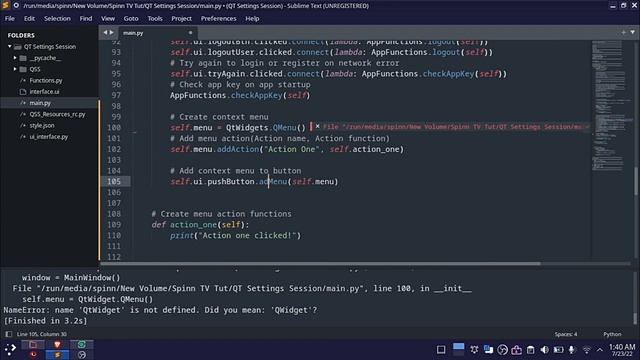
Task: Open the Preferences menu
Action: [218, 18]
